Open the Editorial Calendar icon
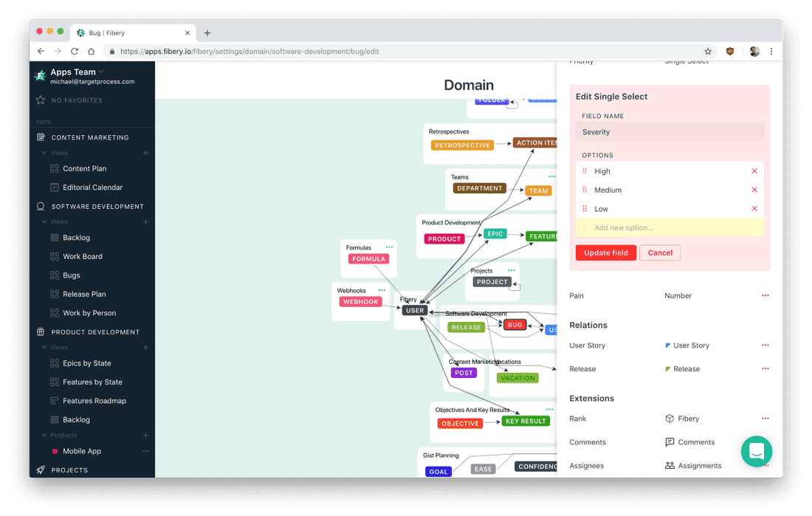Image resolution: width=812 pixels, height=516 pixels. tap(55, 187)
